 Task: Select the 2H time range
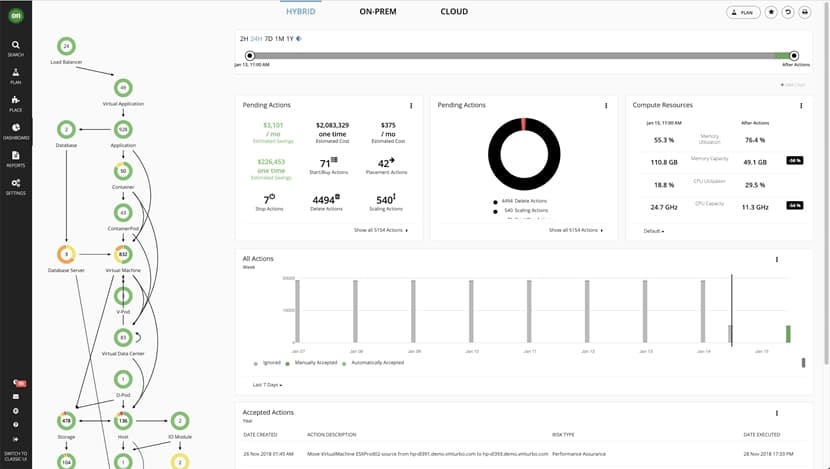[244, 39]
